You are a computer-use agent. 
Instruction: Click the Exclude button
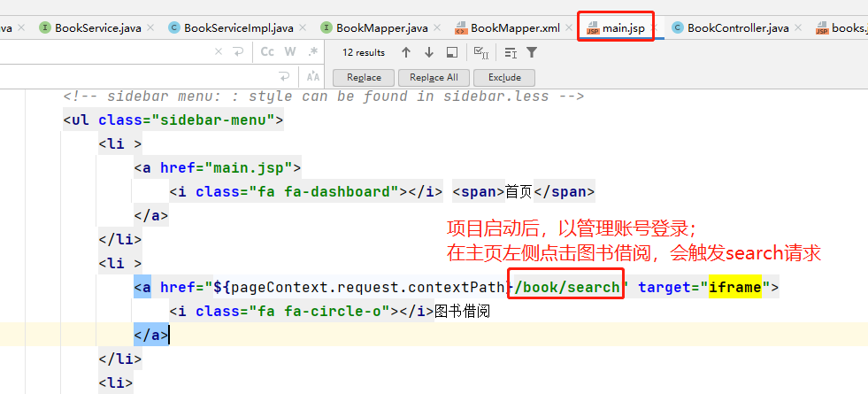click(x=504, y=78)
